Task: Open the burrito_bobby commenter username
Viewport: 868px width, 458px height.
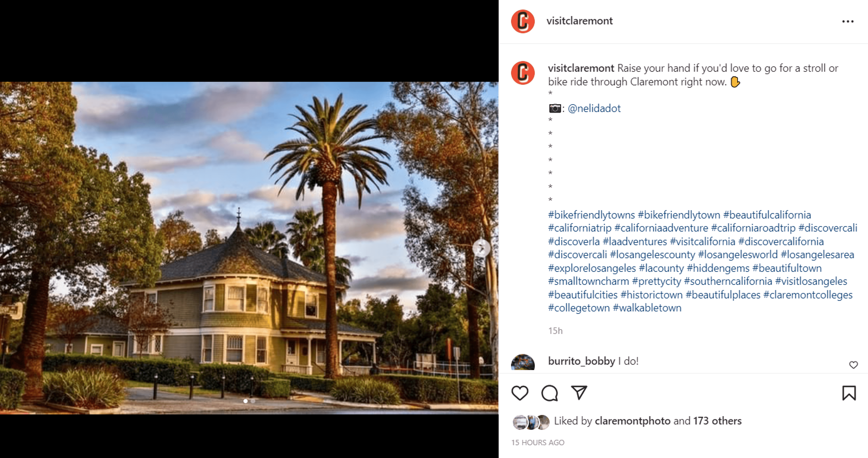Action: 582,361
